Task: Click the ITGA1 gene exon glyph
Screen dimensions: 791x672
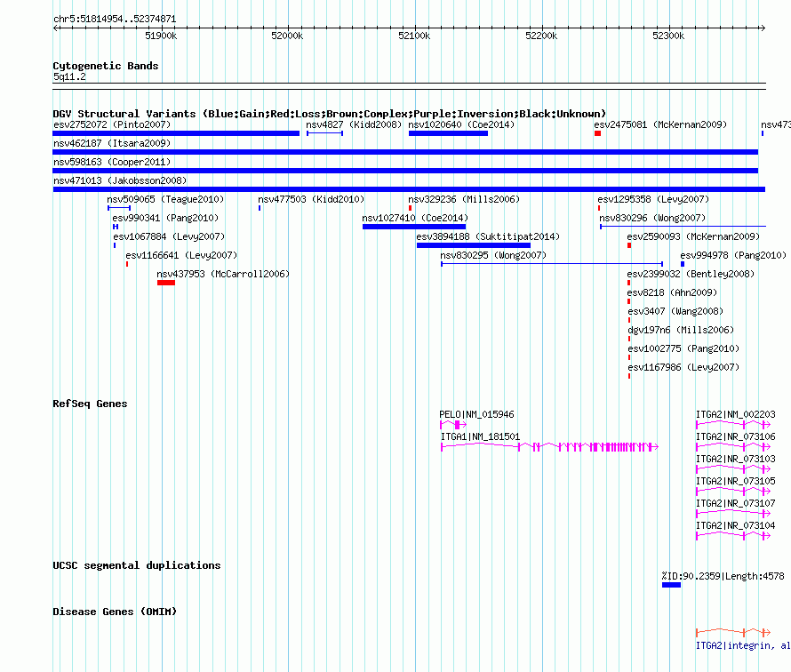Action: [549, 447]
